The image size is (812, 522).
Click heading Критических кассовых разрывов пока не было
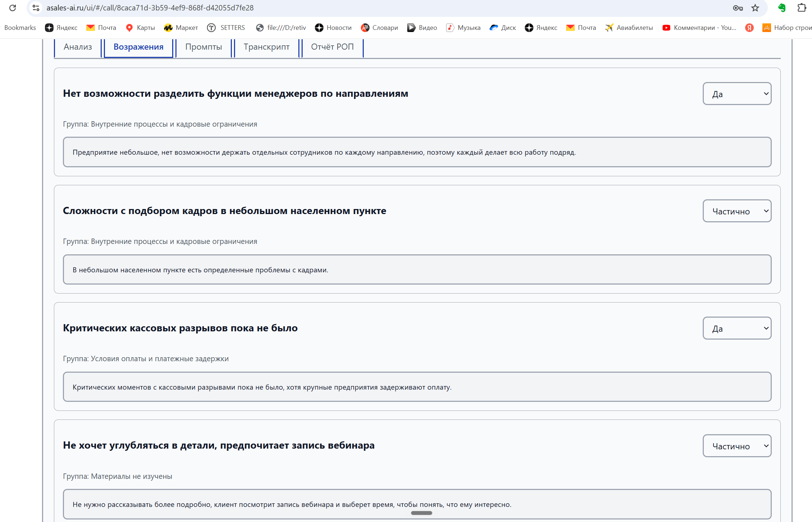point(180,328)
